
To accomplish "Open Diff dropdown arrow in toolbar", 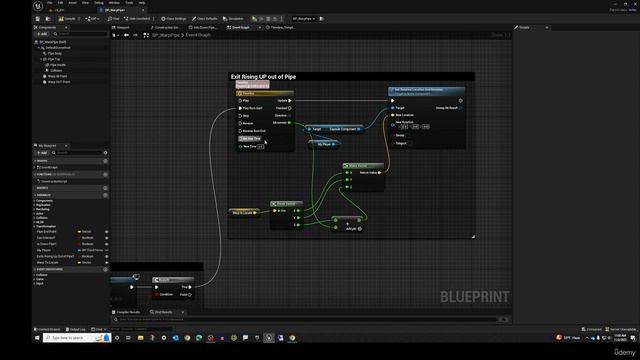I will 99,19.
